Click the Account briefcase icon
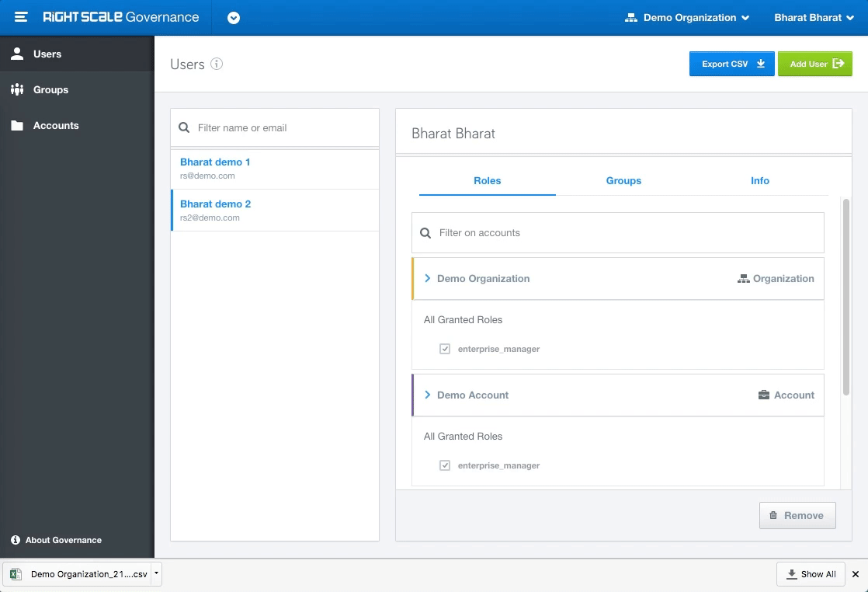The image size is (868, 592). (x=763, y=395)
